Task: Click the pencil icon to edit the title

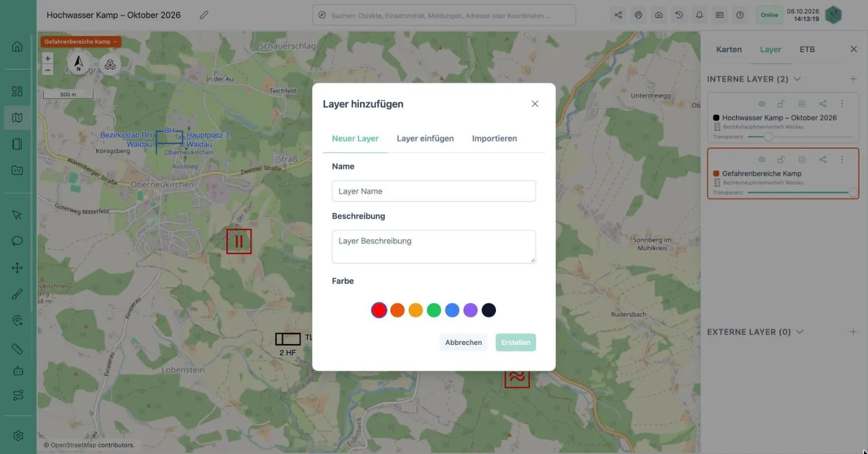Action: (204, 15)
